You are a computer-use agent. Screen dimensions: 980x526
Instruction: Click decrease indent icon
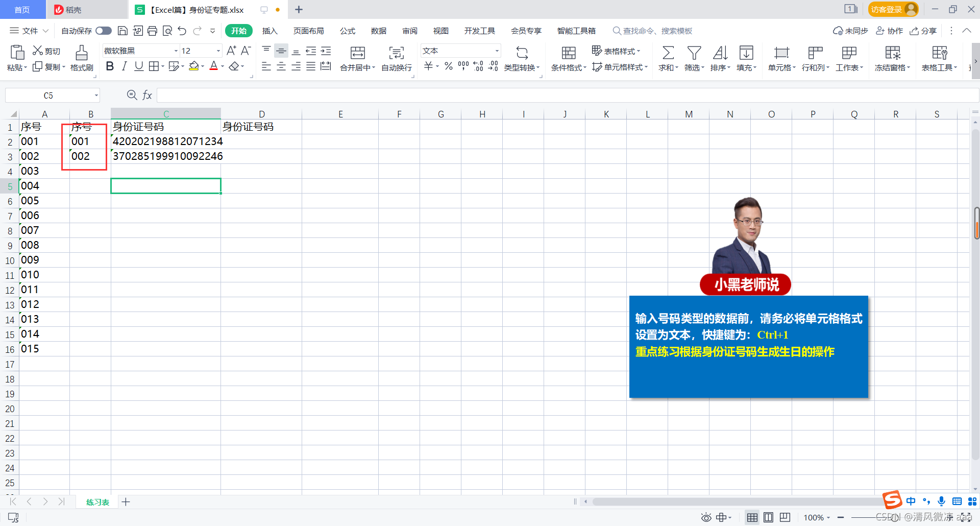pyautogui.click(x=311, y=50)
